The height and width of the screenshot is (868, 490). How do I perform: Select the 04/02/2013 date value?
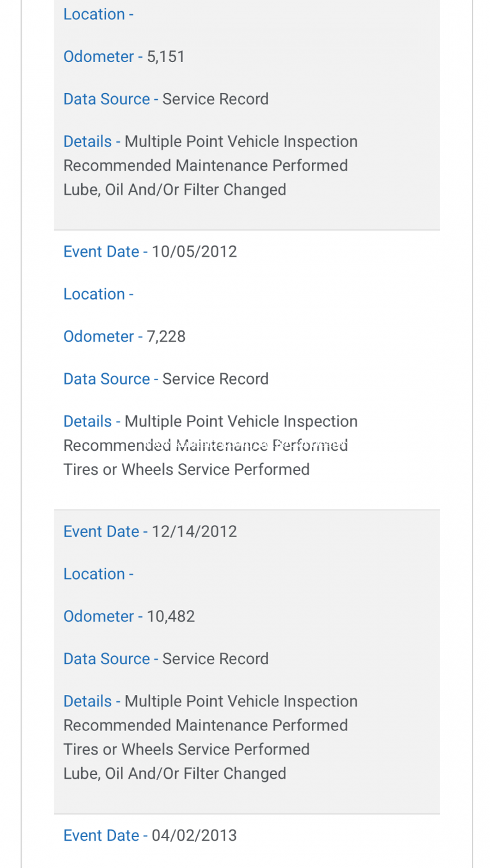[x=194, y=836]
